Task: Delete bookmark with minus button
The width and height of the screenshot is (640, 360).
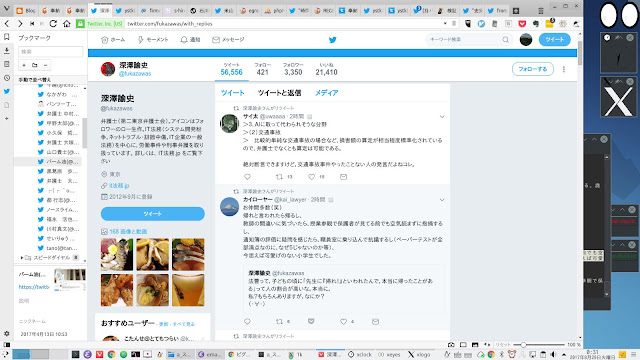Action: [45, 65]
